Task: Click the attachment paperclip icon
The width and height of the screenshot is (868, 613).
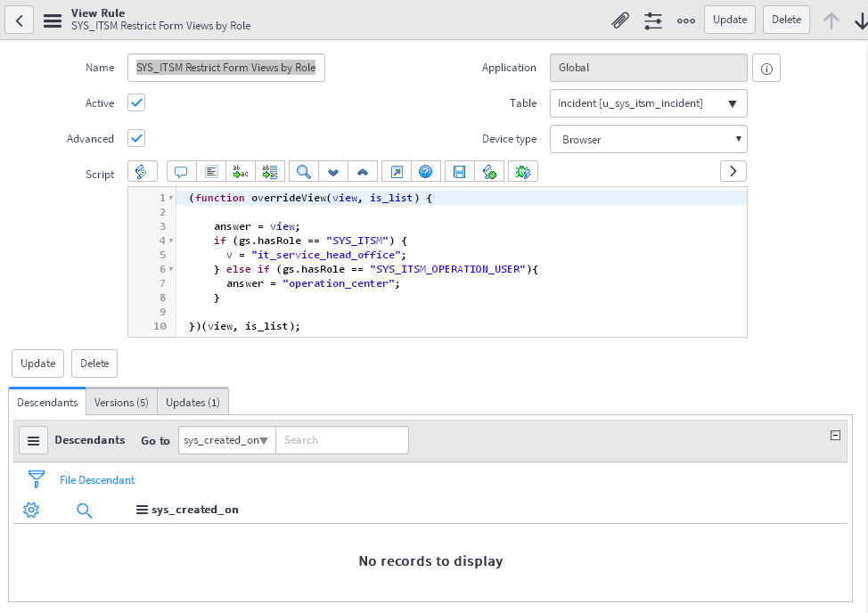Action: [x=620, y=20]
